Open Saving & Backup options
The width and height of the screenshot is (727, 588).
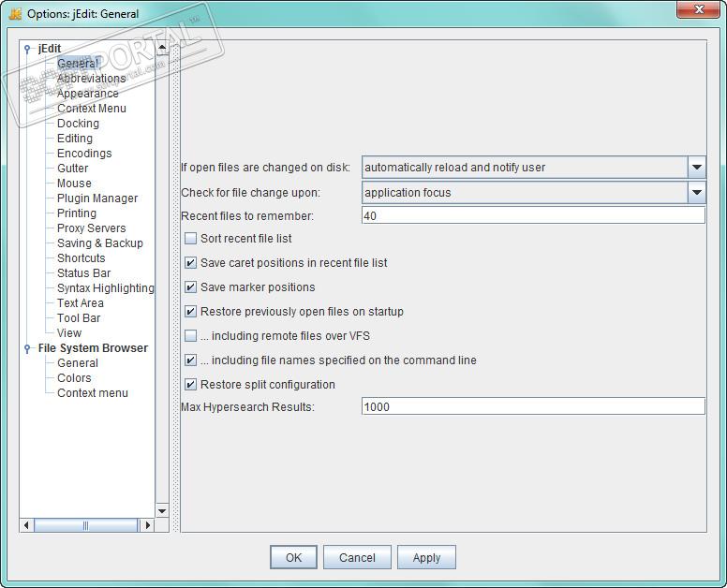[x=99, y=243]
